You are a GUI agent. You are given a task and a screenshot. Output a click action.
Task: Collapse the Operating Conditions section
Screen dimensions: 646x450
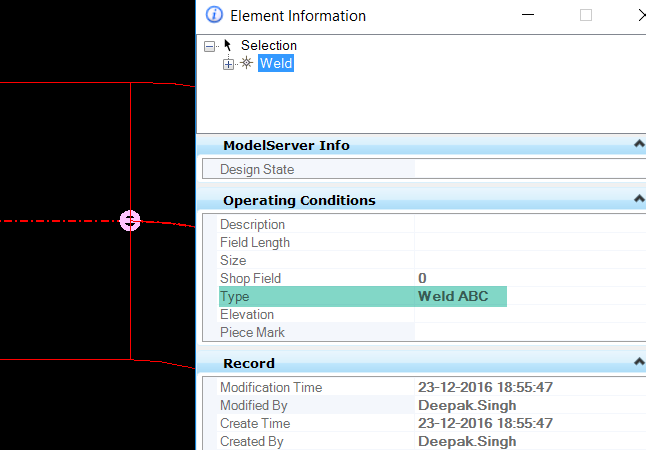[x=639, y=200]
